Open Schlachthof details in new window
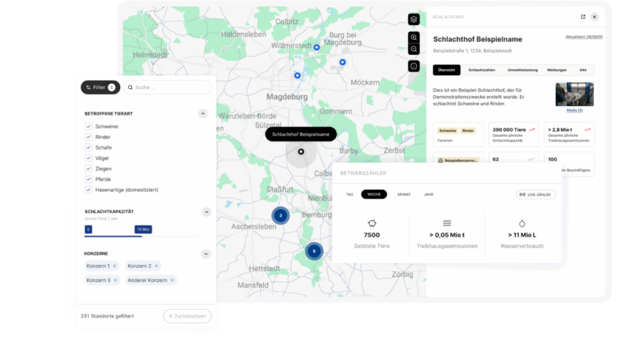644x338 pixels. point(582,17)
